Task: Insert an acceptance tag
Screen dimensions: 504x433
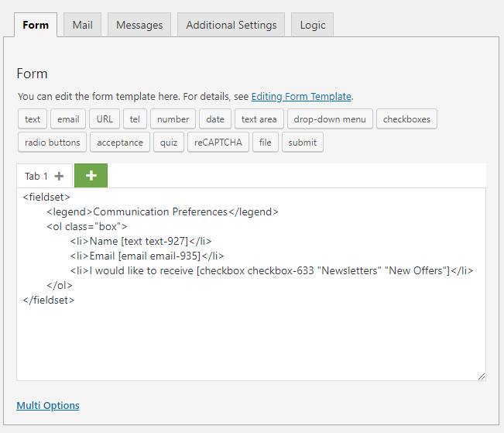Action: point(120,143)
